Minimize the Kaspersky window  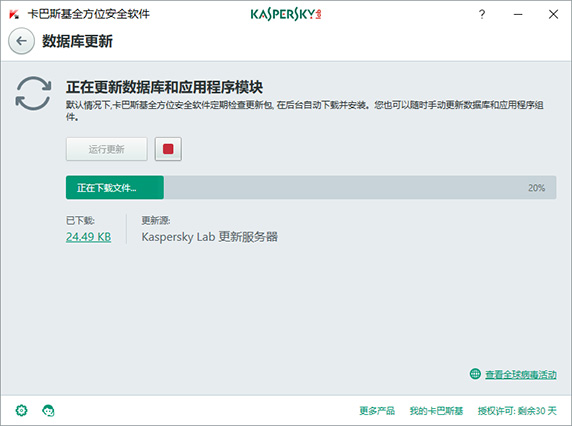click(x=518, y=14)
